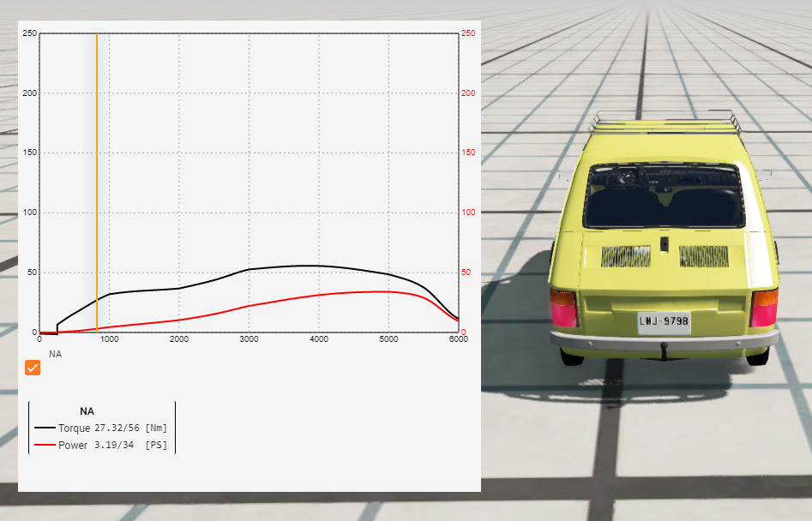Click the 250 label on left torque axis
The image size is (812, 521).
pos(30,33)
